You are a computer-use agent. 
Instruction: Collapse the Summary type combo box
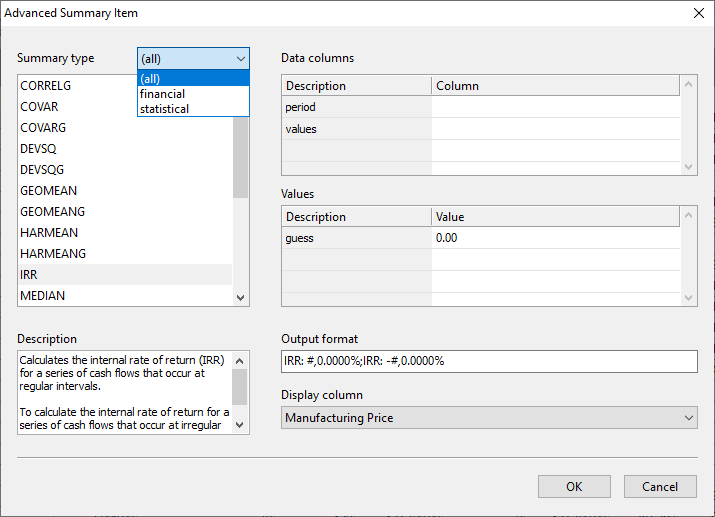pyautogui.click(x=239, y=59)
